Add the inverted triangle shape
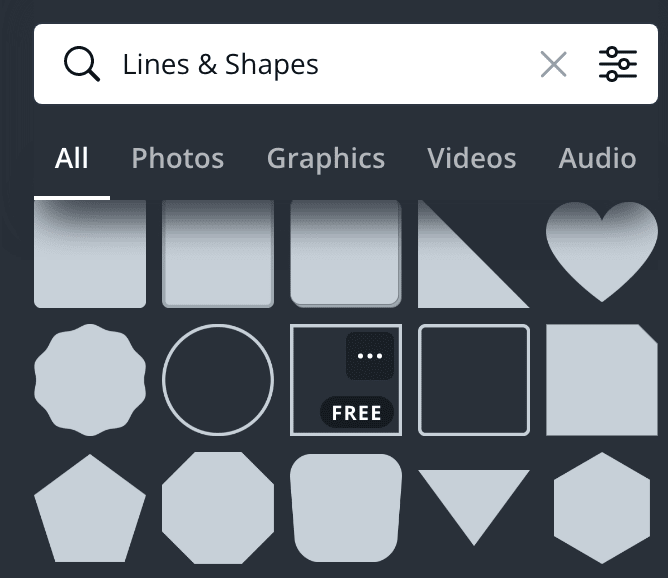Screen dimensions: 668x578 474,507
